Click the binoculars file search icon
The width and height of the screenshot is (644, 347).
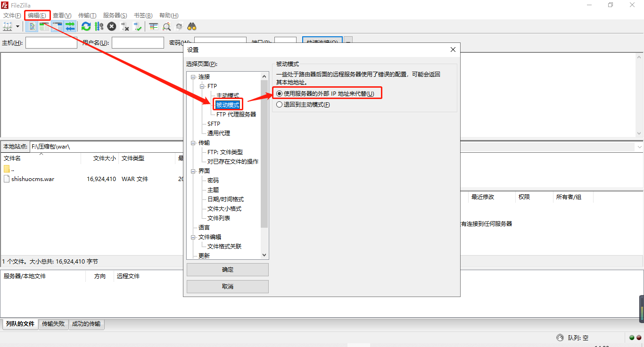[x=192, y=26]
